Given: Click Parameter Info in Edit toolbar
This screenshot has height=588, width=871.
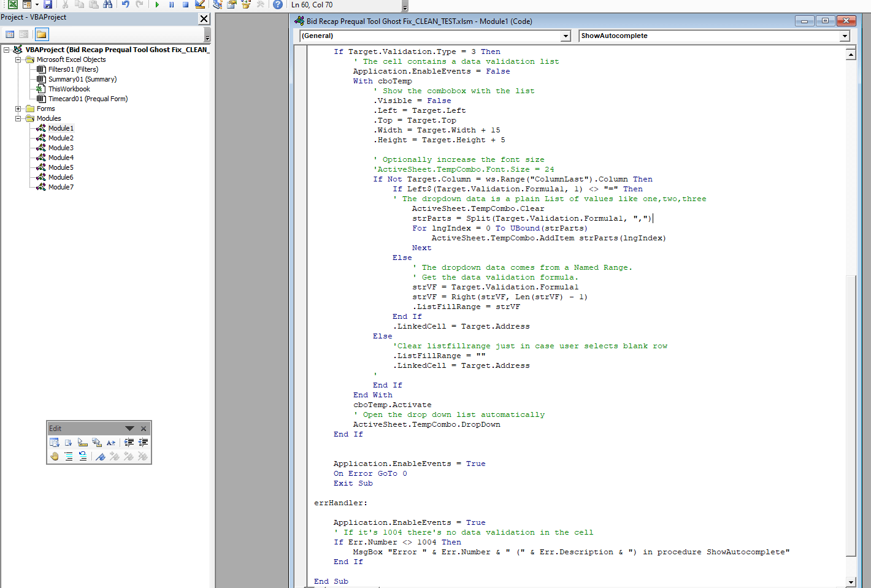Looking at the screenshot, I should (97, 443).
